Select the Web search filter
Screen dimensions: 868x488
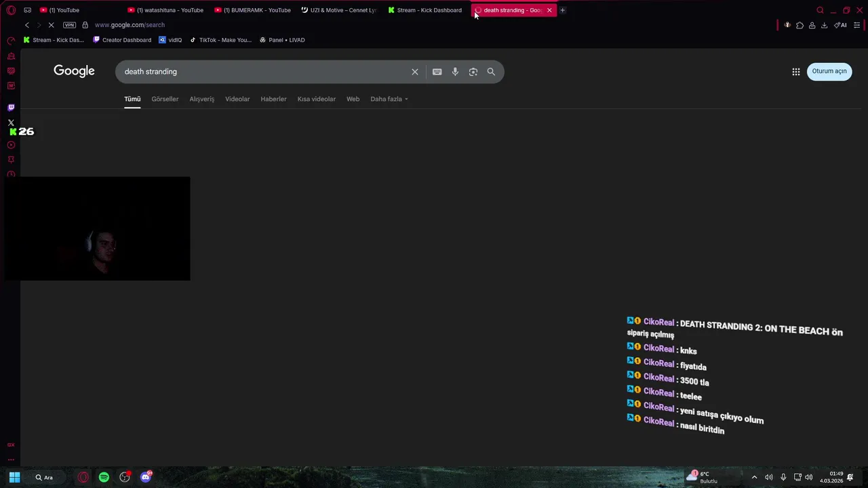pyautogui.click(x=353, y=99)
